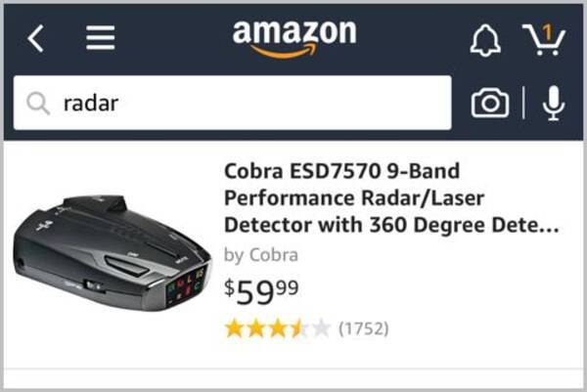
Task: Tap the cart item count badge
Action: pos(550,32)
